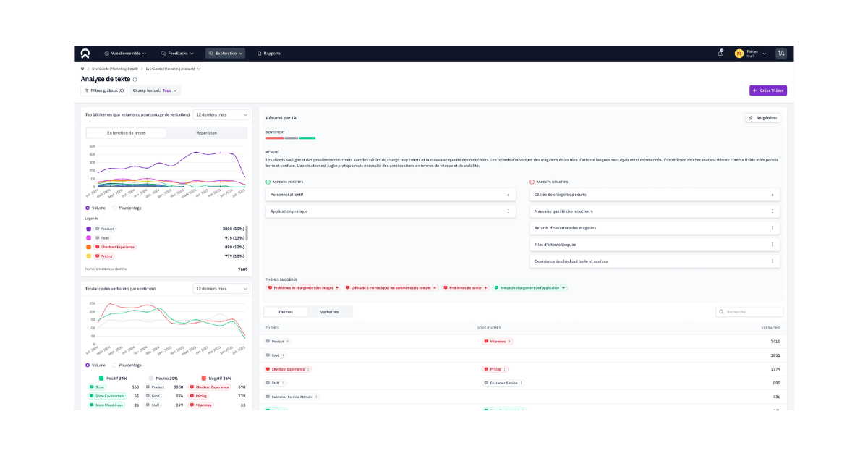This screenshot has height=456, width=868.
Task: Select Pourcentage radio under the top themes chart
Action: pos(114,208)
